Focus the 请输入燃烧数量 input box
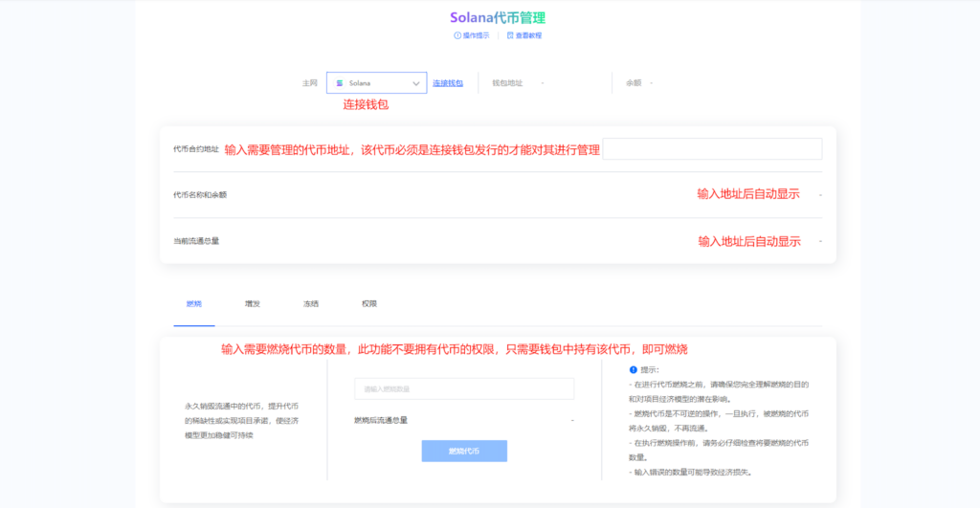 464,388
